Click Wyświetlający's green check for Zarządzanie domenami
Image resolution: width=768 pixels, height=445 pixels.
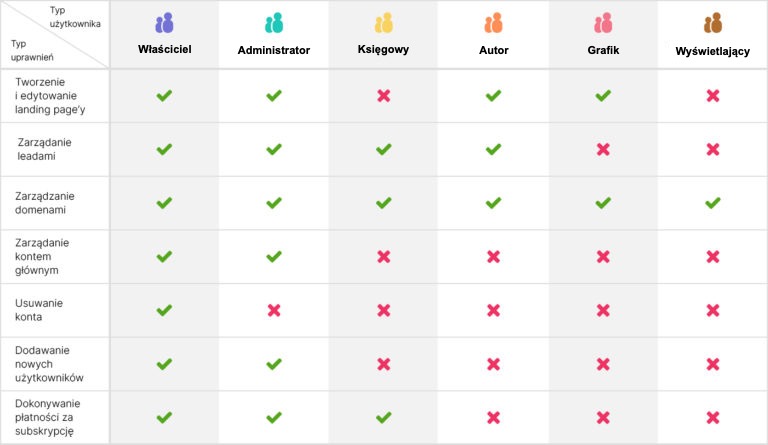pos(713,203)
